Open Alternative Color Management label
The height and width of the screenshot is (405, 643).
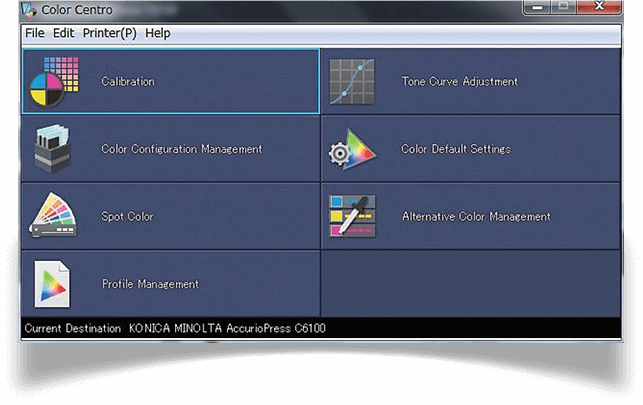pos(476,216)
